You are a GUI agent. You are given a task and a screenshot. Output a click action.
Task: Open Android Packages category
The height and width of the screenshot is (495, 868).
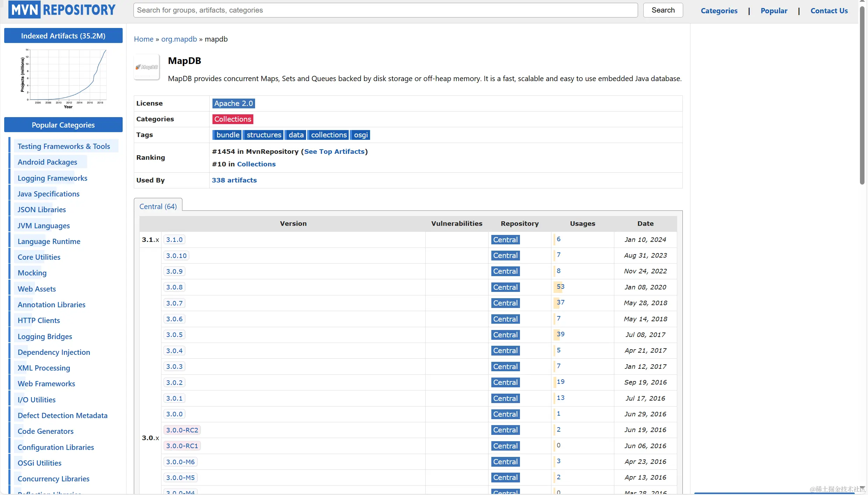[47, 162]
